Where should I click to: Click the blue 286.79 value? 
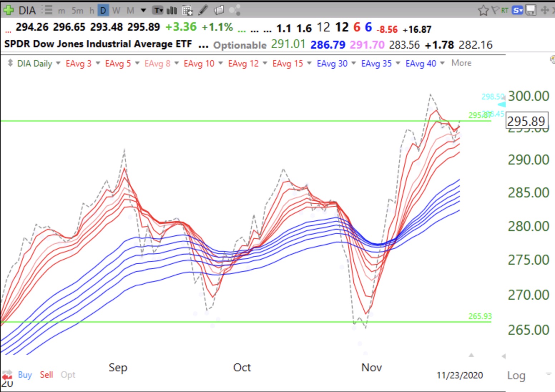click(328, 45)
